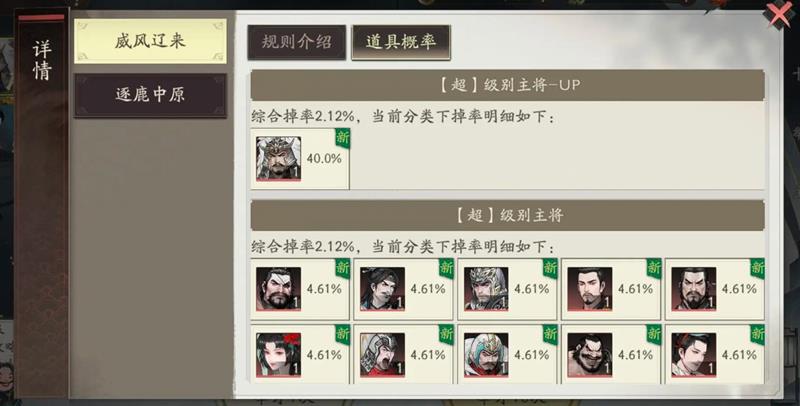Tap the 新 badge on the UP general
The width and height of the screenshot is (800, 406).
[x=343, y=138]
